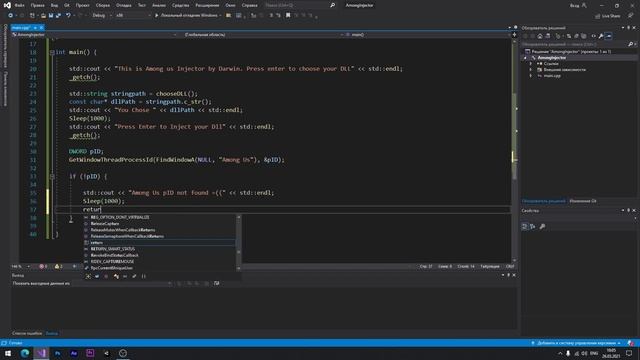Open the Сборка menu
The image size is (640, 360).
(102, 5)
